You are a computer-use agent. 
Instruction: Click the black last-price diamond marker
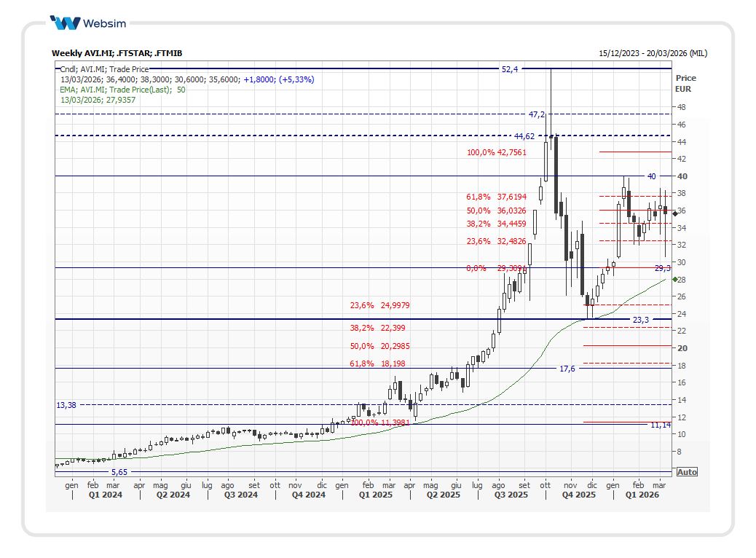click(675, 213)
